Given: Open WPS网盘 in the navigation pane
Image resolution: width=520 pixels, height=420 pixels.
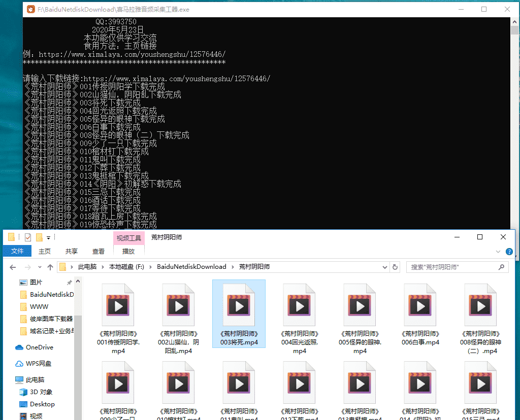Looking at the screenshot, I should click(x=33, y=363).
